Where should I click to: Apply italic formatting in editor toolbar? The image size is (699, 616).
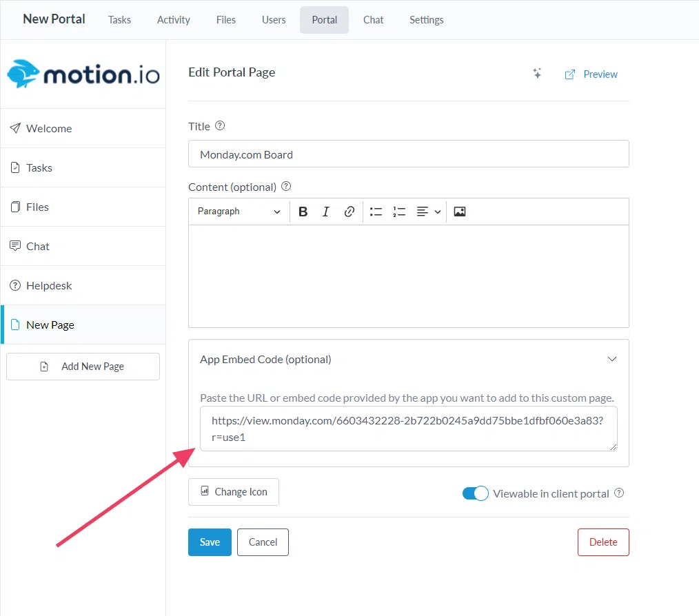(326, 212)
